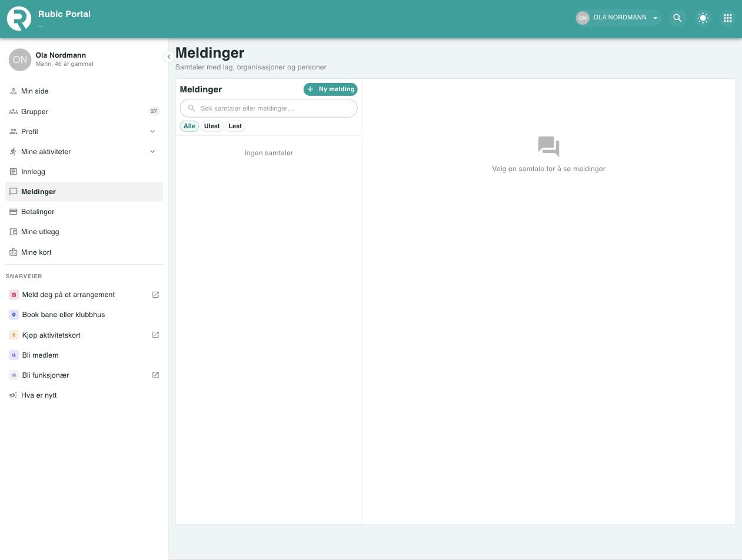Screen dimensions: 742x560
Task: Click external link icon for Kjøp aktivitetskort
Action: pyautogui.click(x=155, y=335)
